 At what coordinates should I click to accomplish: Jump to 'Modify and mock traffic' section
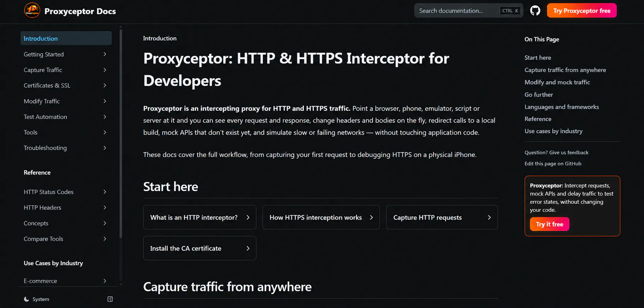tap(557, 82)
